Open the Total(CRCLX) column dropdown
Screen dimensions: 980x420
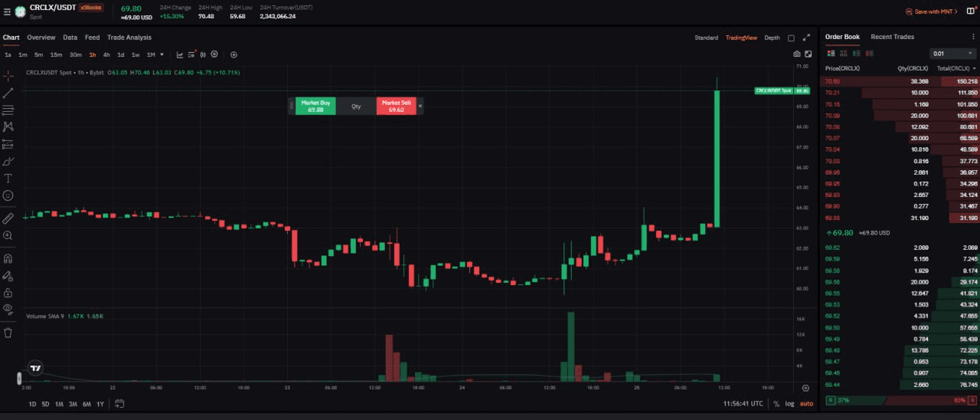955,68
